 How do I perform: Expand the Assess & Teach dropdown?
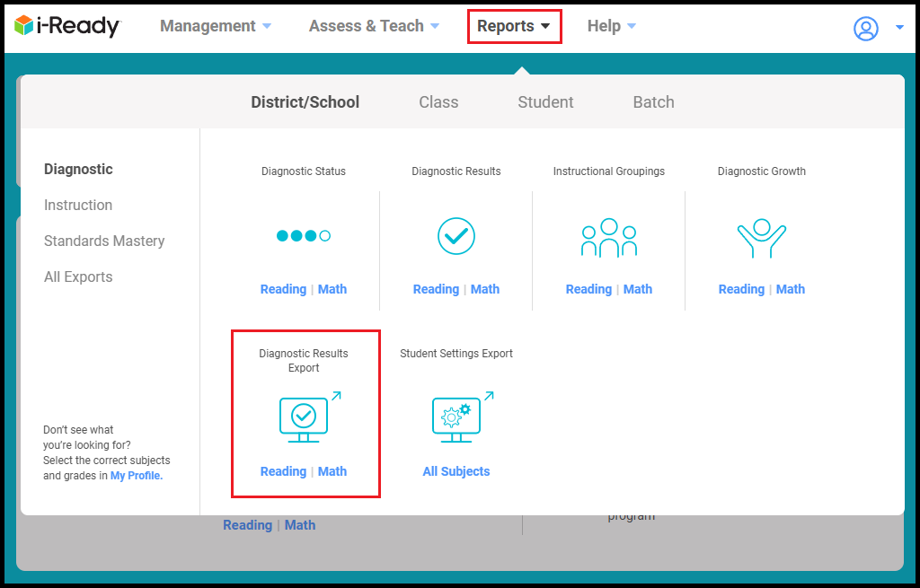(374, 26)
